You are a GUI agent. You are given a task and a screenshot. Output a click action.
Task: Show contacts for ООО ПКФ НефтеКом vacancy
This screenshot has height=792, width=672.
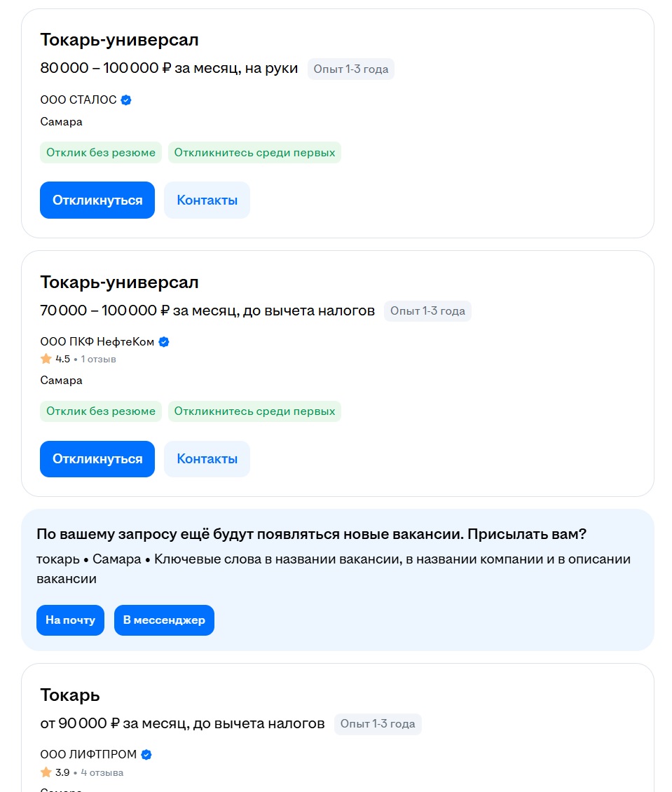(x=207, y=459)
